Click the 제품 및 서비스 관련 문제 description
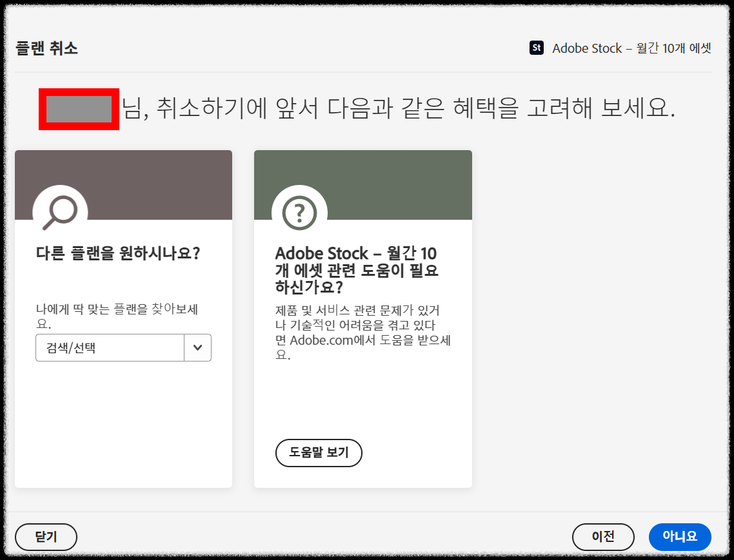Image resolution: width=734 pixels, height=560 pixels. (x=362, y=332)
